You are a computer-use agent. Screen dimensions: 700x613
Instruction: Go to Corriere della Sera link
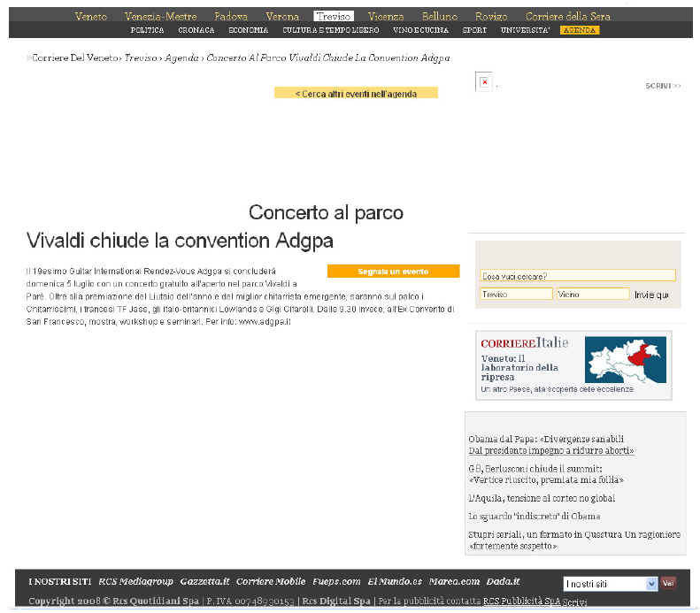click(x=568, y=17)
